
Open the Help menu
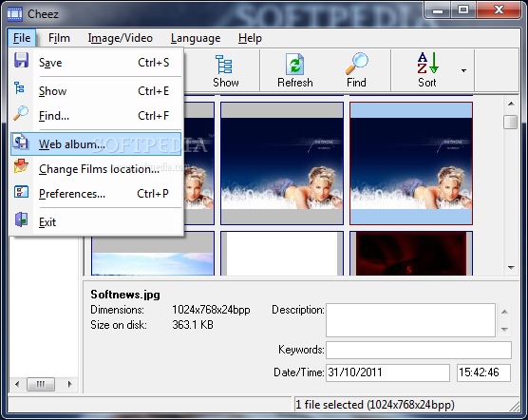250,38
